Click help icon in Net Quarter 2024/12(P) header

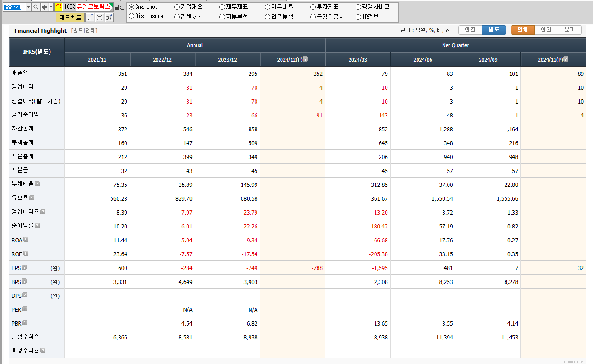(x=566, y=59)
